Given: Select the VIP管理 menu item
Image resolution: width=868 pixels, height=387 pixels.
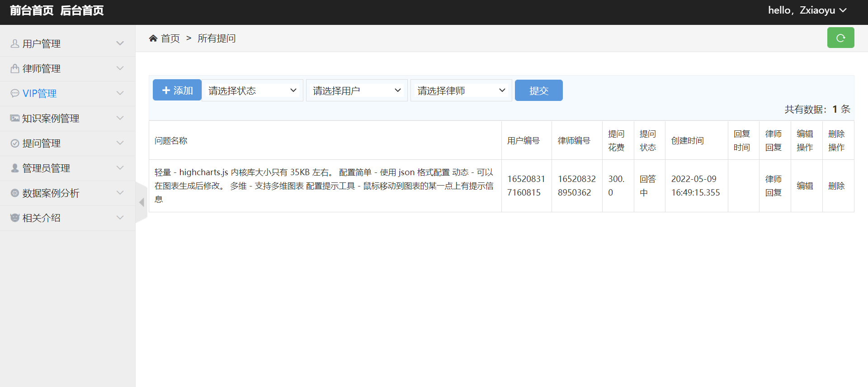Looking at the screenshot, I should pyautogui.click(x=68, y=94).
